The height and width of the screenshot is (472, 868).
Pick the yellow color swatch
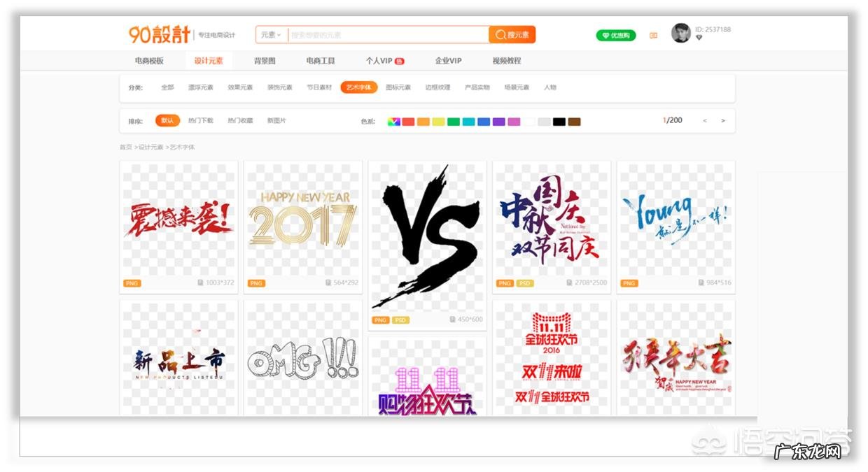point(438,122)
